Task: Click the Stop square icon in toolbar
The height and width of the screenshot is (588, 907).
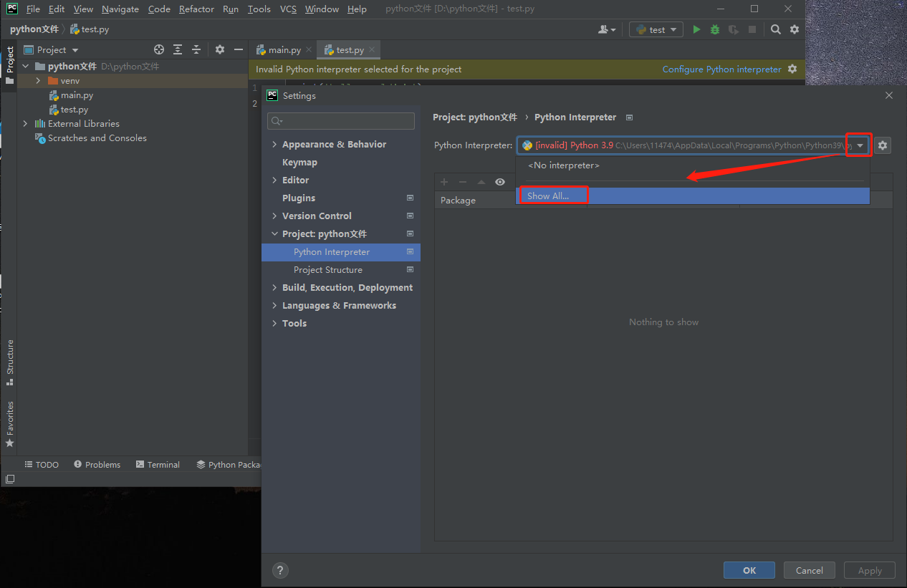Action: tap(752, 29)
